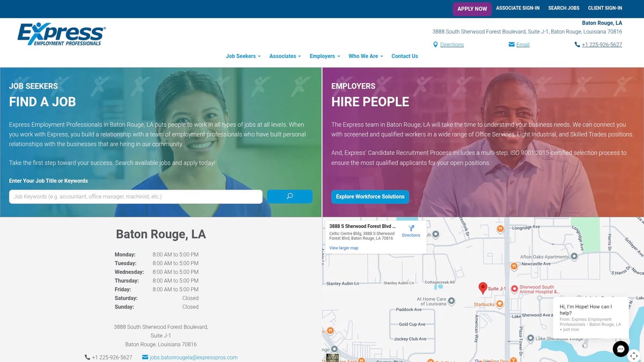Click the phone receiver icon in the header

coord(577,45)
